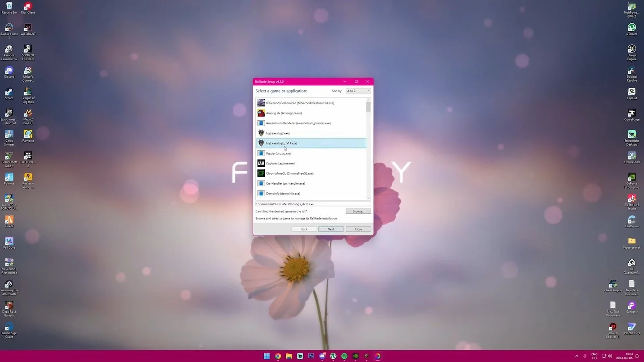Select Steam desktop shortcut
The width and height of the screenshot is (644, 362).
point(9,94)
